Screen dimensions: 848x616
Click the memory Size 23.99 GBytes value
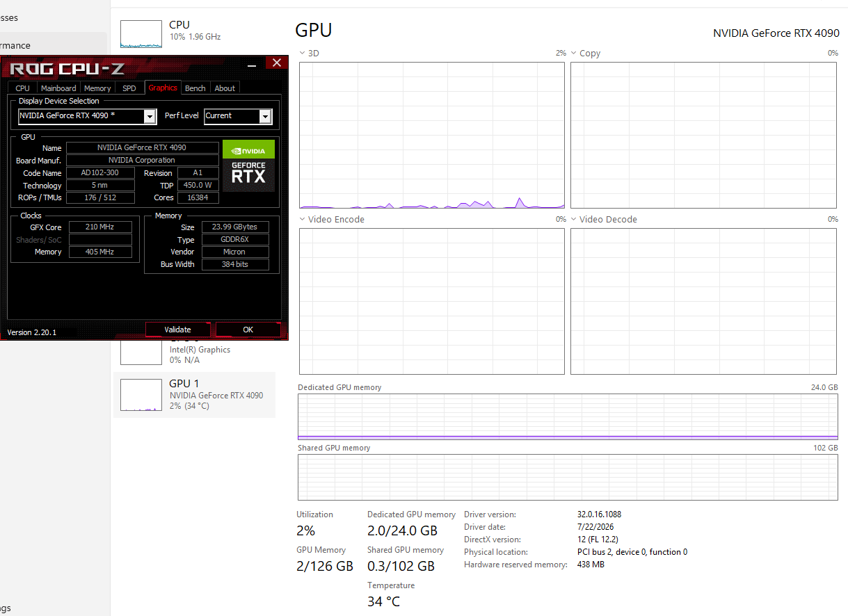pyautogui.click(x=235, y=227)
